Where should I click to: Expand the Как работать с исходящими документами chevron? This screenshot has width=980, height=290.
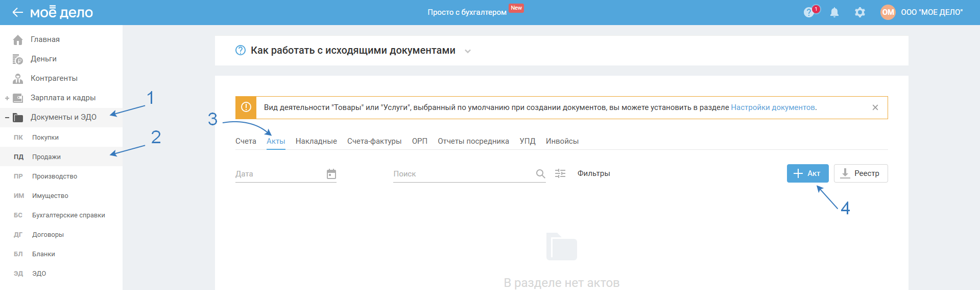[x=468, y=51]
